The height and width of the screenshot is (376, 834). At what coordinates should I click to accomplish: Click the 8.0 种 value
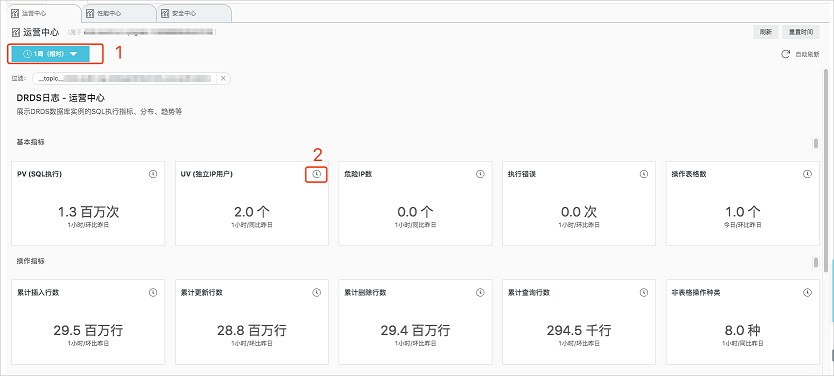point(743,330)
